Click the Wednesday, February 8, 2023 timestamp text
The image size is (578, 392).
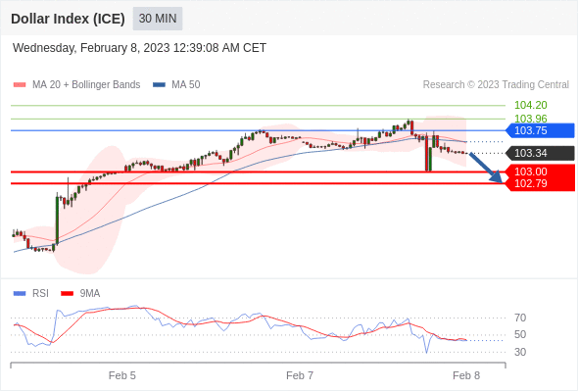pos(139,48)
